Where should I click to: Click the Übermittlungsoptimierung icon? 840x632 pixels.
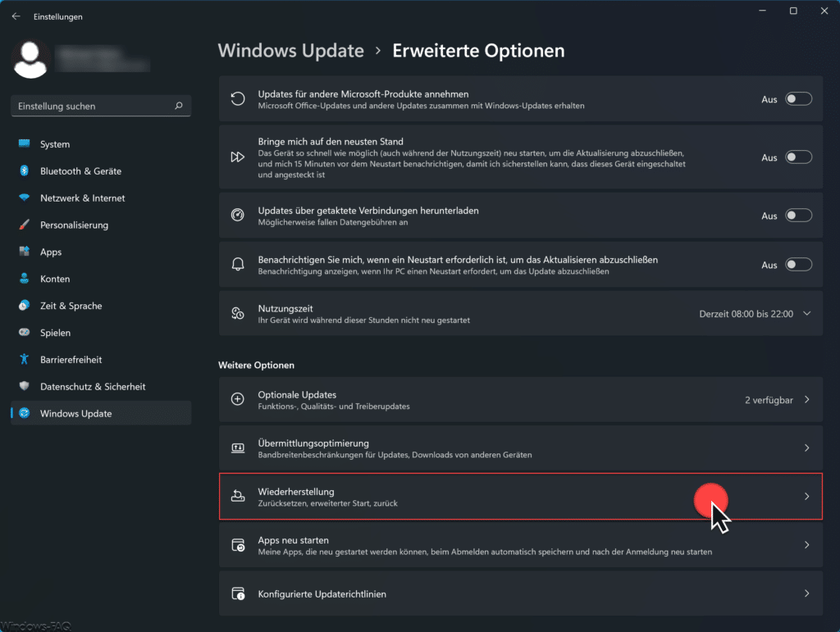point(238,448)
